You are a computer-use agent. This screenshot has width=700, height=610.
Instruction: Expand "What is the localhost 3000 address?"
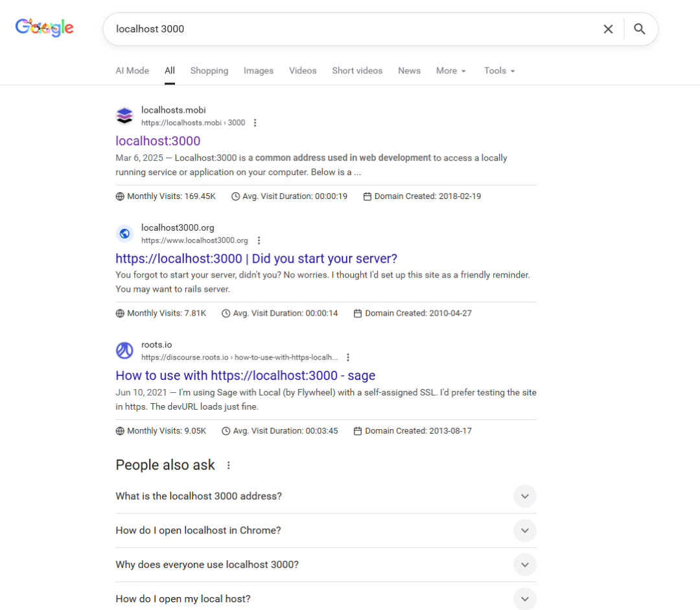pos(524,497)
